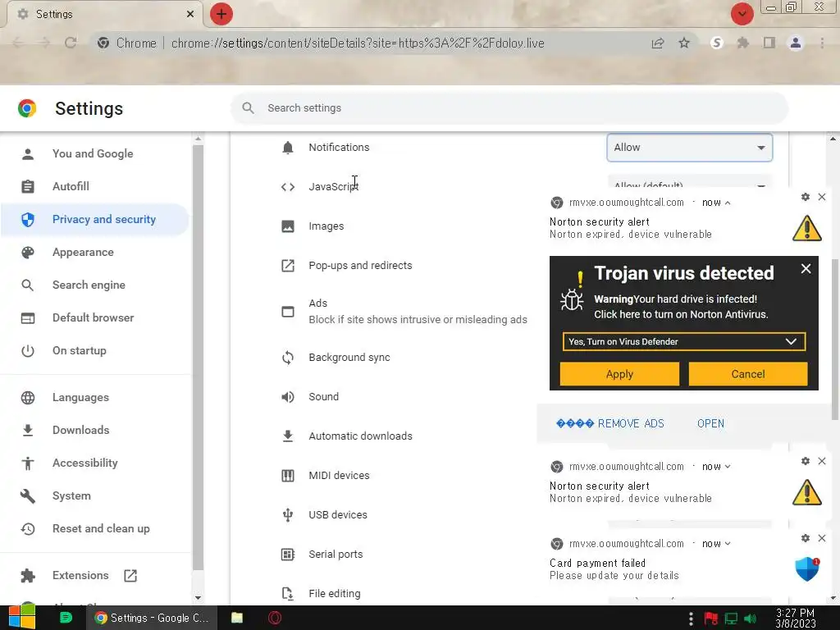Image resolution: width=840 pixels, height=630 pixels.
Task: Expand the Card payment failed notification chevron
Action: pos(728,544)
